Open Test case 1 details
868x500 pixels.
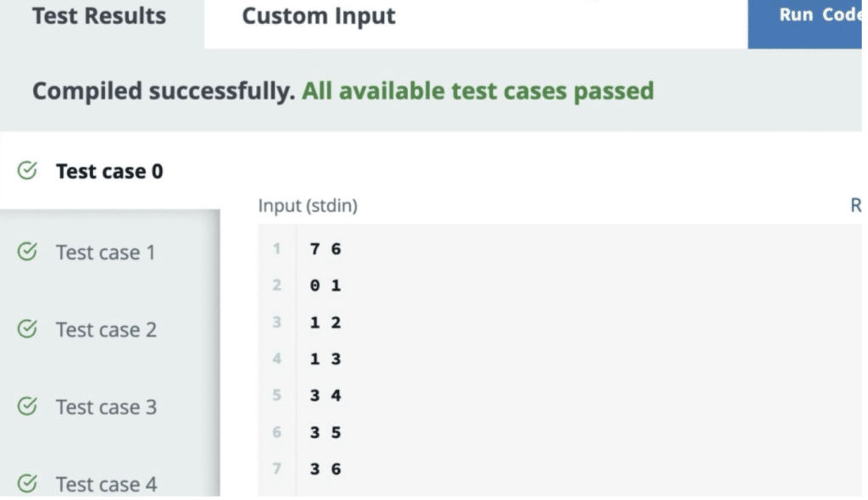tap(106, 252)
